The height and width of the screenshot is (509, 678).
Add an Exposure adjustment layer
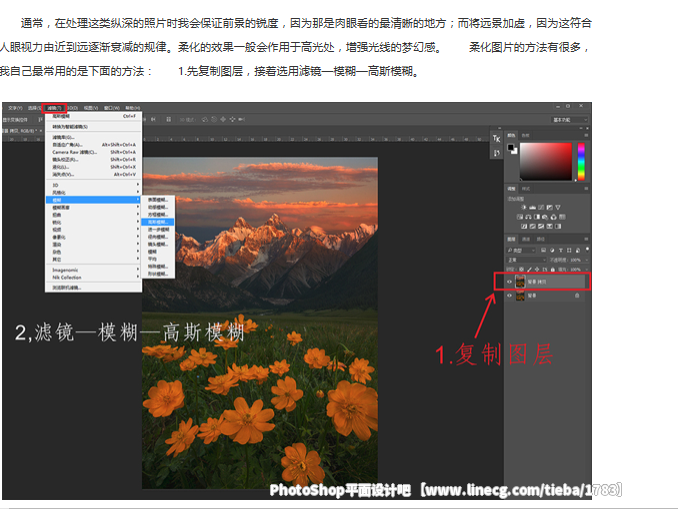tap(549, 208)
